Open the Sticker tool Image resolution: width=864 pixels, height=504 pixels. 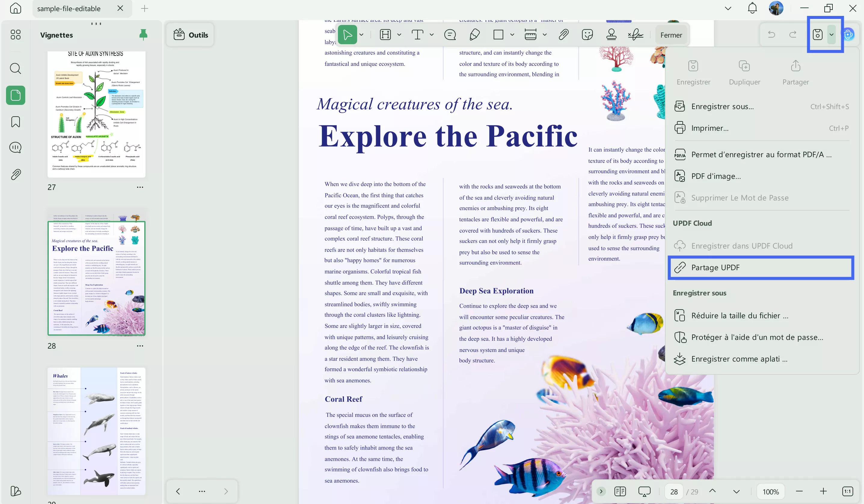click(x=587, y=35)
